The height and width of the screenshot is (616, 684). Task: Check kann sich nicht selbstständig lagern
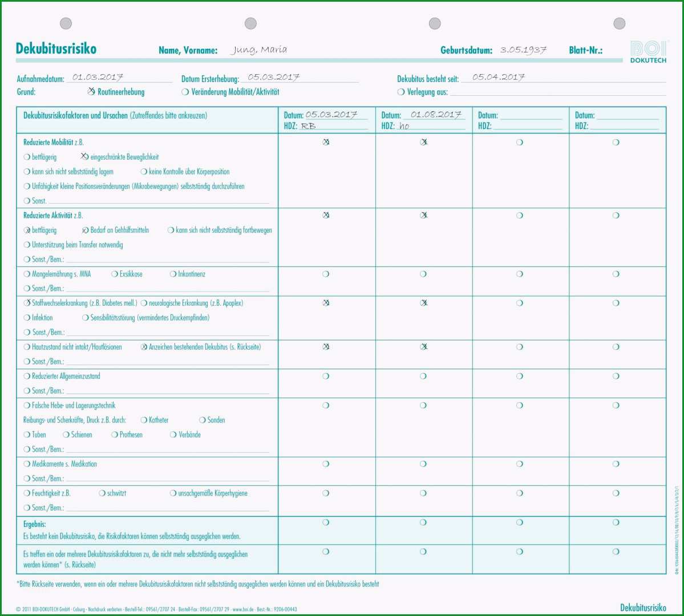tap(27, 172)
